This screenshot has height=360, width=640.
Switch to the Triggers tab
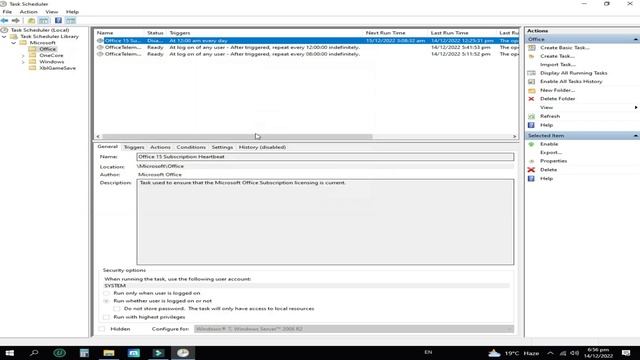(x=134, y=147)
